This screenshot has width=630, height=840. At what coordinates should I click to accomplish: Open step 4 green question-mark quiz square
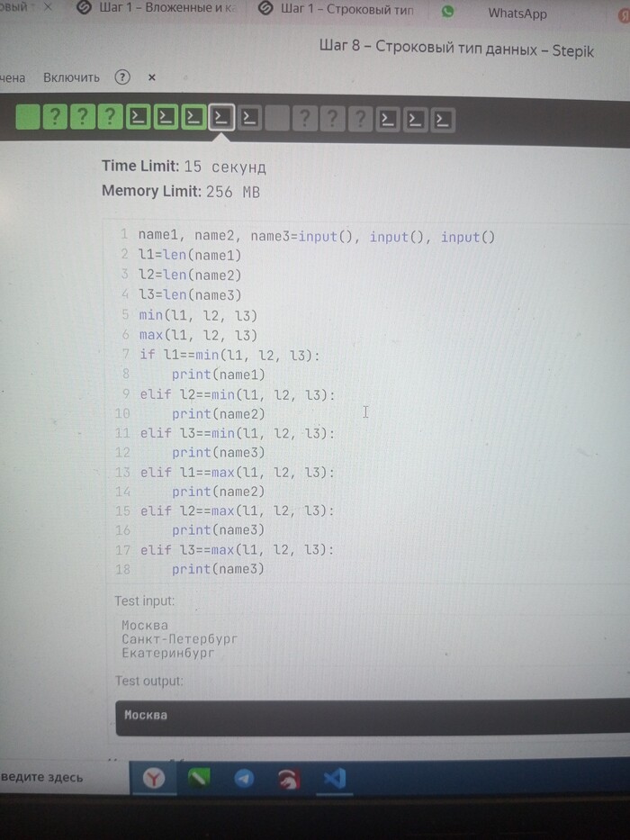pos(111,117)
